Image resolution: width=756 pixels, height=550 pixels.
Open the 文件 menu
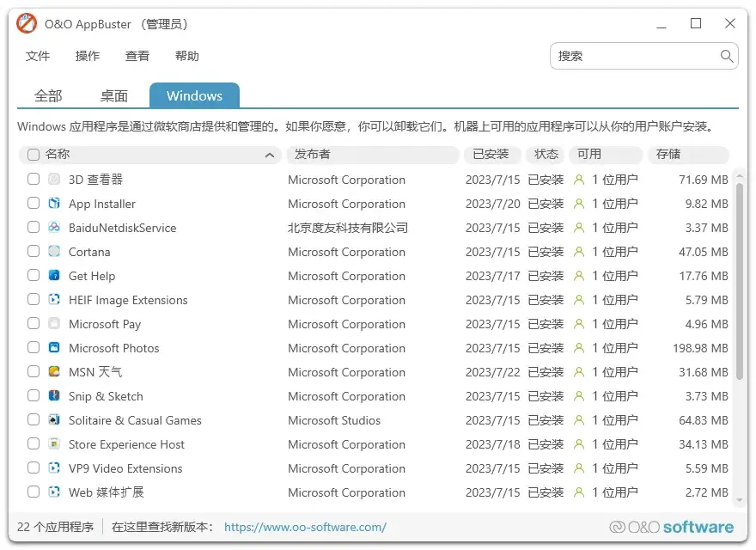[x=38, y=56]
